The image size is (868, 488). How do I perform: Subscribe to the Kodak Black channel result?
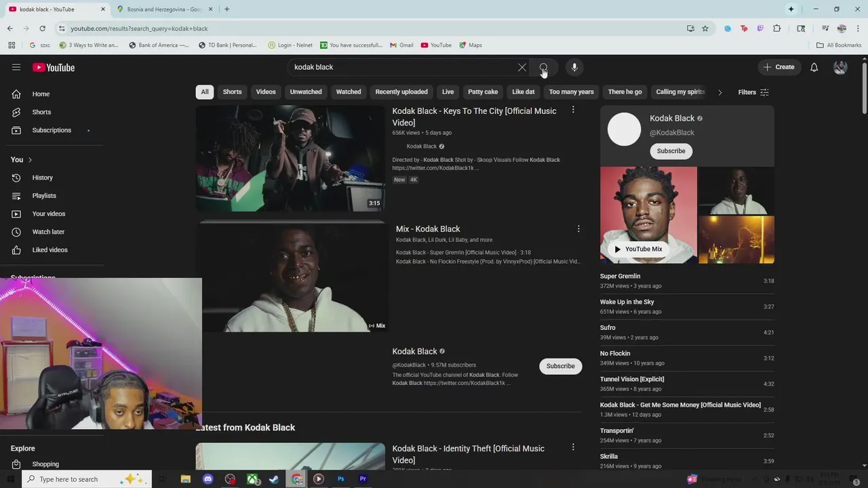(x=560, y=366)
